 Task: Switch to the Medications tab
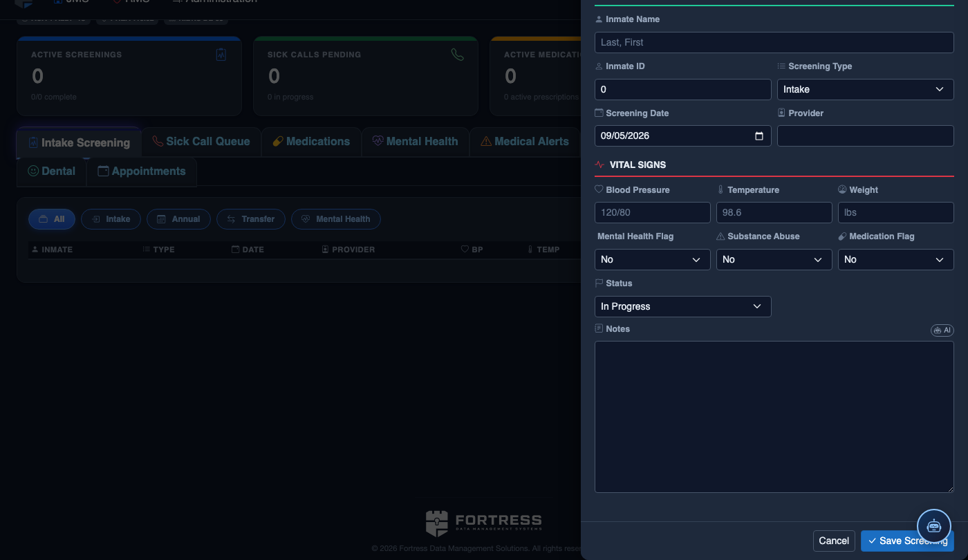[311, 142]
